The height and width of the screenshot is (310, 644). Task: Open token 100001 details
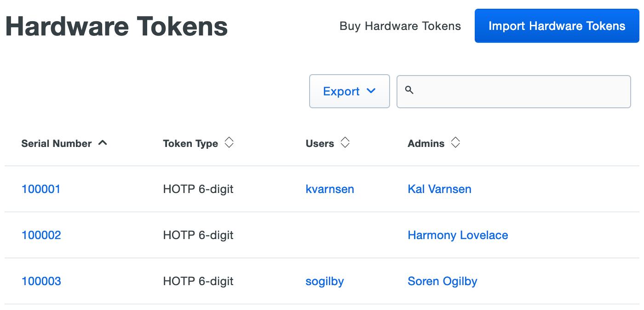pos(41,189)
